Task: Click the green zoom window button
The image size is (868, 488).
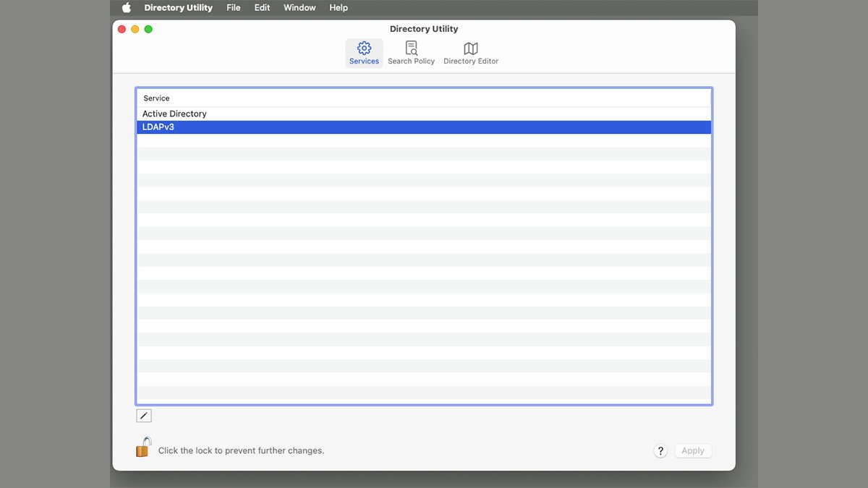Action: (x=148, y=29)
